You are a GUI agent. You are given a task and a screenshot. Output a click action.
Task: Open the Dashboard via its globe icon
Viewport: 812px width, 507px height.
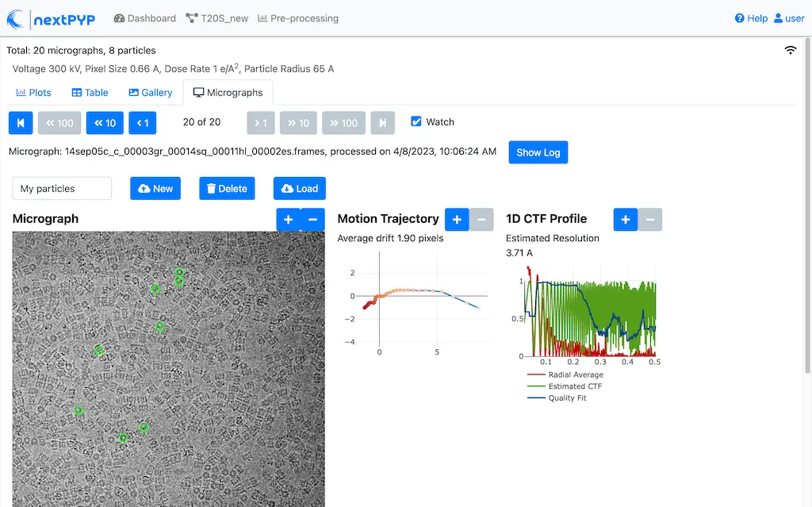(117, 17)
